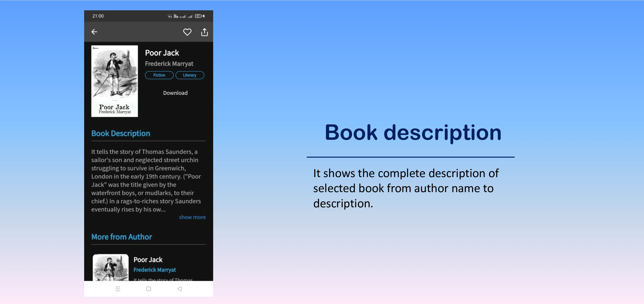Screen dimensions: 644x304
Task: Expand description with show more
Action: pos(192,217)
